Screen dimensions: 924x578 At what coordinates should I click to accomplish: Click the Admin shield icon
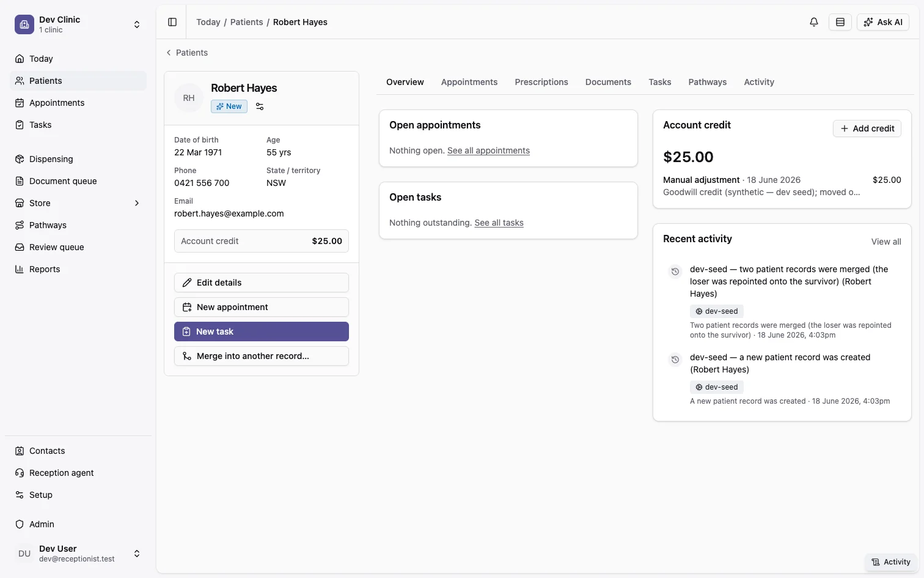pos(20,524)
